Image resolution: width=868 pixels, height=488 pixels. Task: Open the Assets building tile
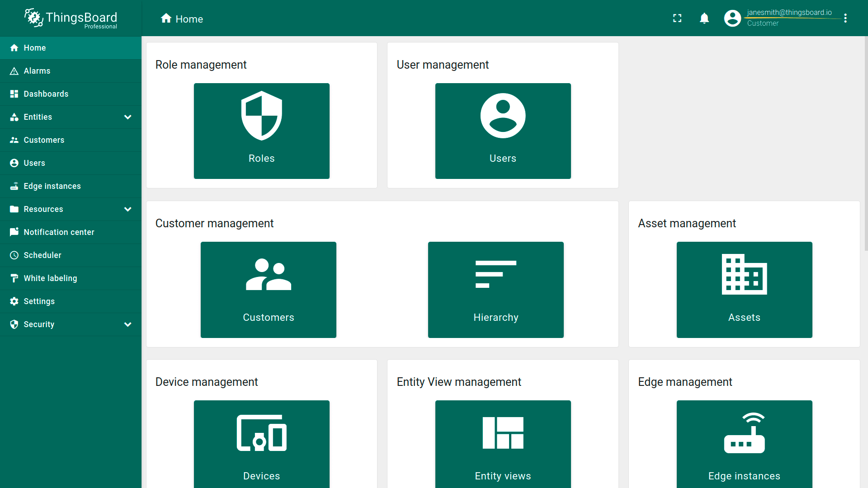point(744,290)
